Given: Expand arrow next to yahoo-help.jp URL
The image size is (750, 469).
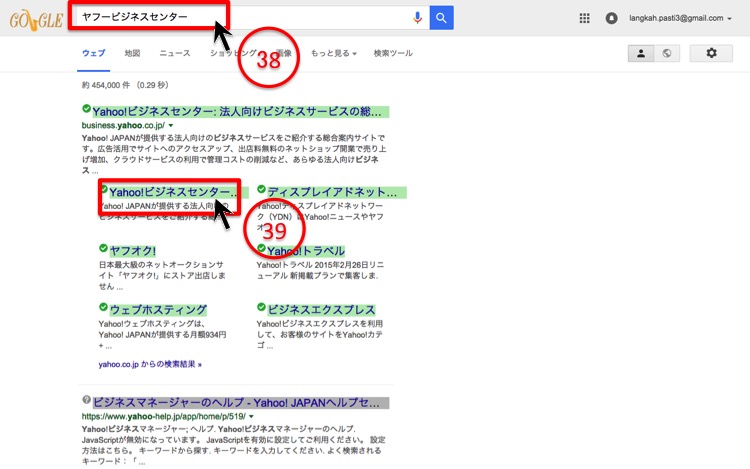Looking at the screenshot, I should click(251, 417).
